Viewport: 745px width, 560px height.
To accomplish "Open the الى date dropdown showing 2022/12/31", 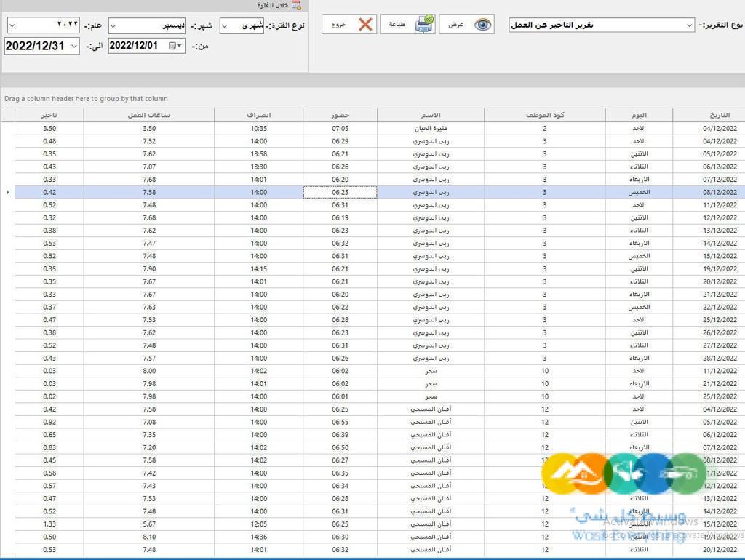I will coord(73,45).
